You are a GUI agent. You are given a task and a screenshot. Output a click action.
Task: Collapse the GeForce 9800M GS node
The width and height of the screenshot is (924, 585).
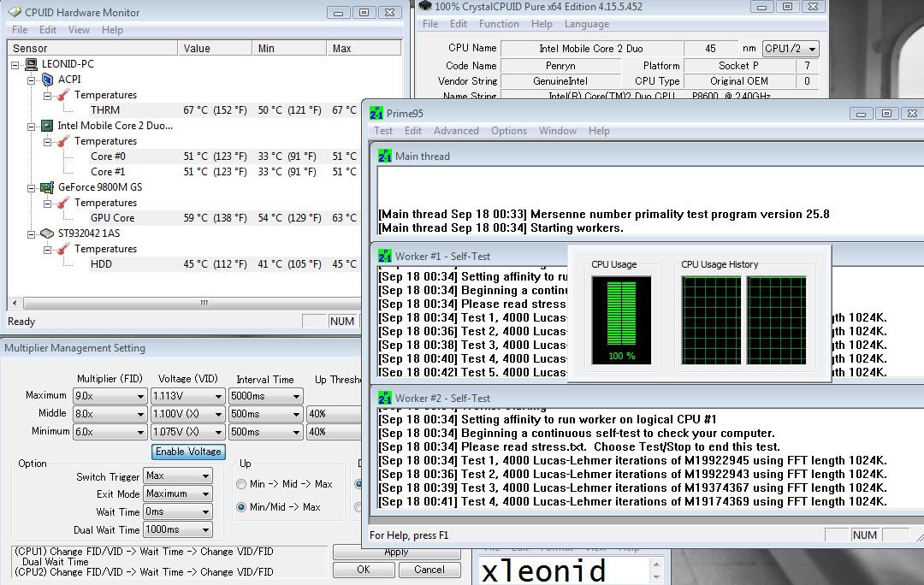pyautogui.click(x=32, y=188)
